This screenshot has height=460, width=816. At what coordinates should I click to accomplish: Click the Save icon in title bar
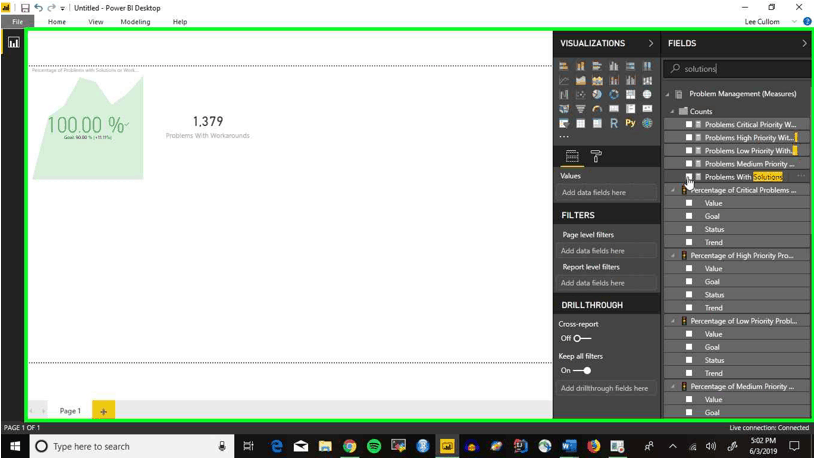(24, 8)
